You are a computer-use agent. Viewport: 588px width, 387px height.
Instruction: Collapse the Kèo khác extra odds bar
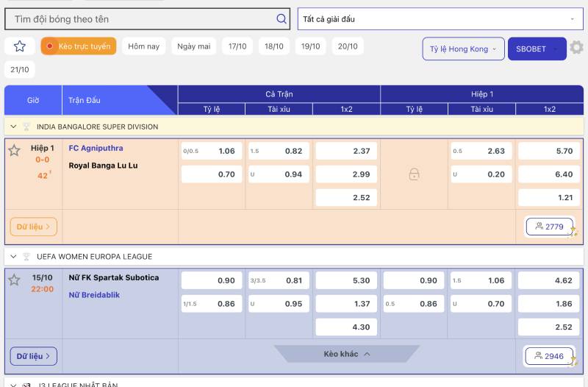tap(347, 354)
